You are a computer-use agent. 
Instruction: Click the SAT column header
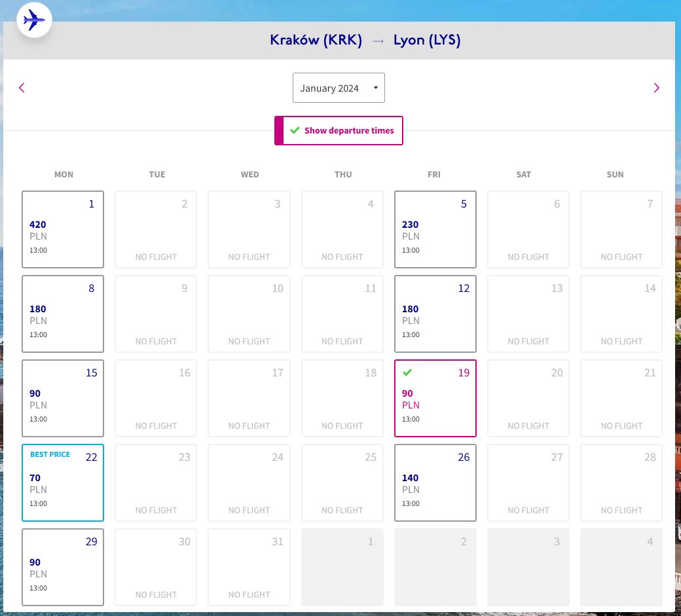pyautogui.click(x=523, y=175)
